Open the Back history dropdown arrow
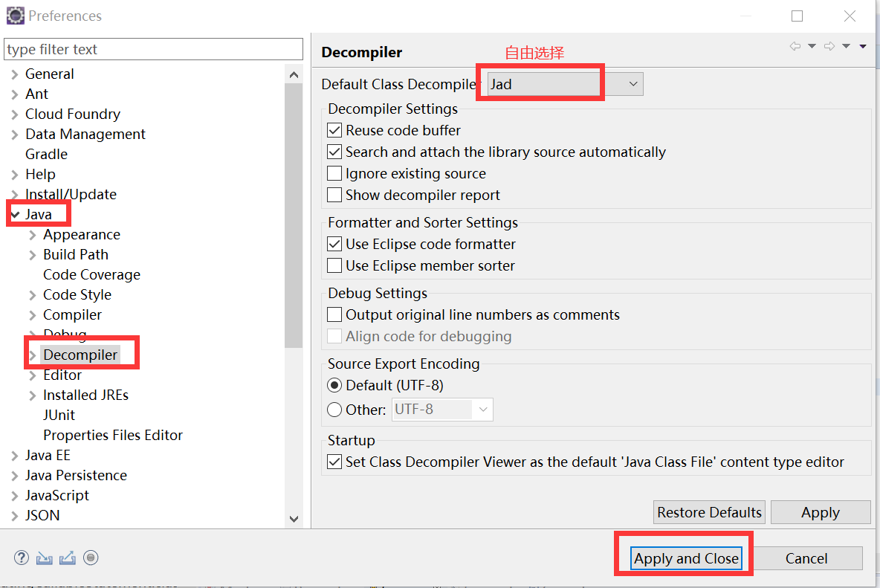 [x=812, y=47]
